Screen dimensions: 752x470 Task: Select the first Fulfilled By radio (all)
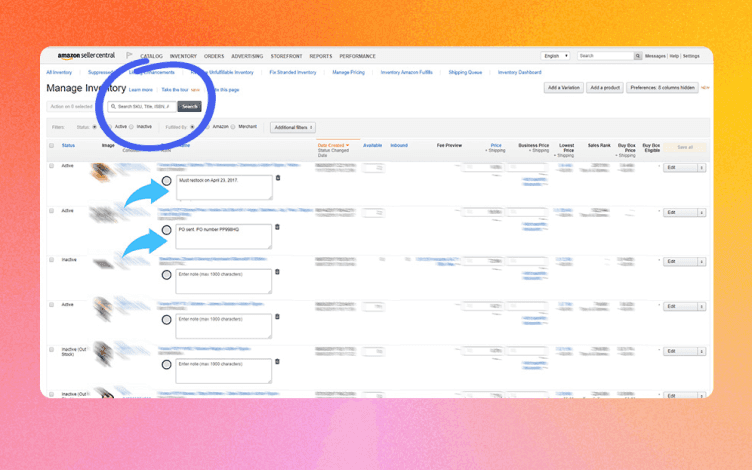click(192, 127)
